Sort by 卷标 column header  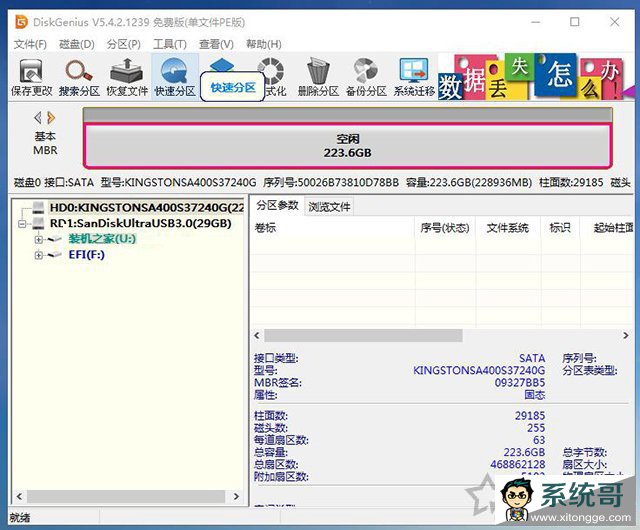click(333, 228)
